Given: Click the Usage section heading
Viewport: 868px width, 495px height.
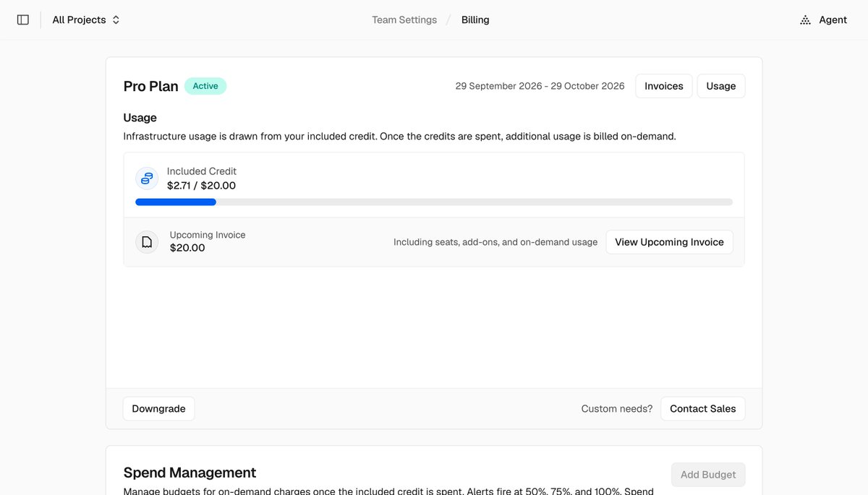Looking at the screenshot, I should 140,118.
